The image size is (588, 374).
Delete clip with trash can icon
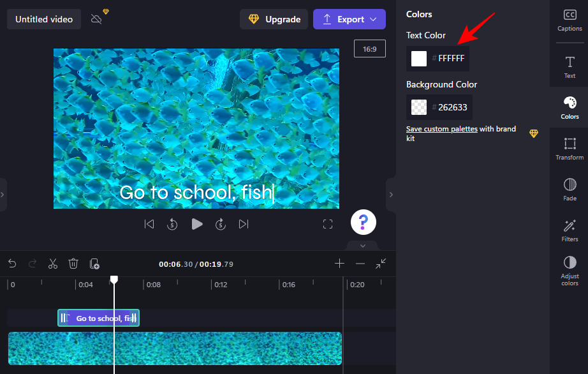(73, 264)
